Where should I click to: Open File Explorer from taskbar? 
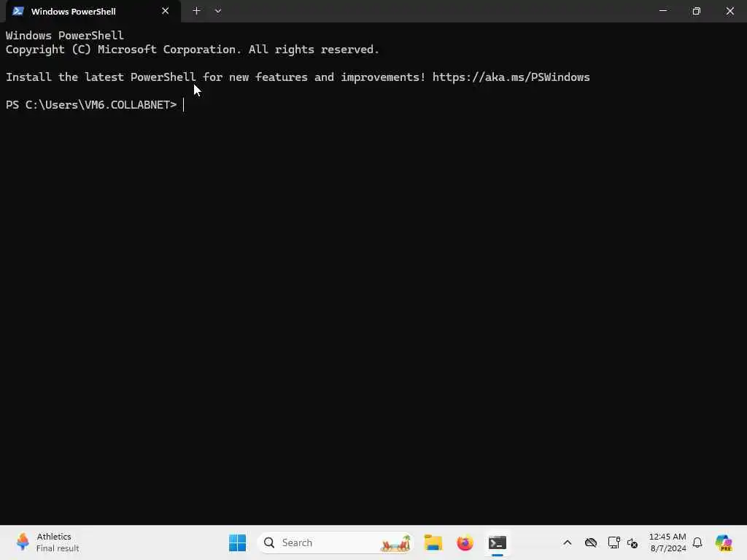[x=433, y=542]
